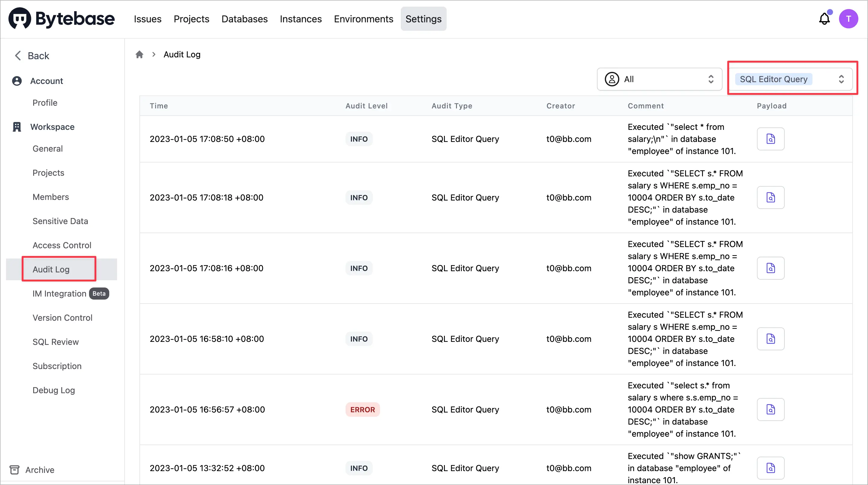Screen dimensions: 868x485
Task: Open the payload document for the 17:08:50 entry
Action: [x=771, y=139]
